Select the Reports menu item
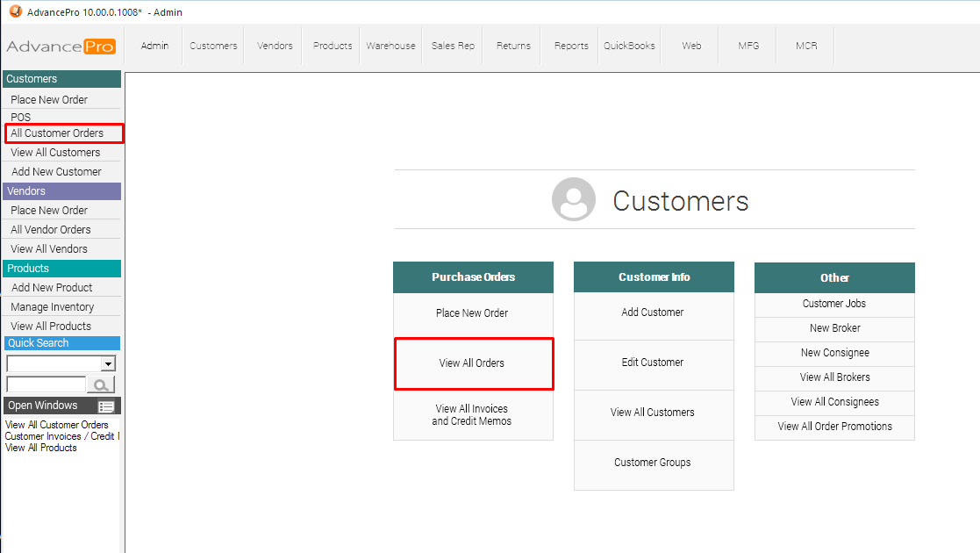980x553 pixels. coord(571,46)
